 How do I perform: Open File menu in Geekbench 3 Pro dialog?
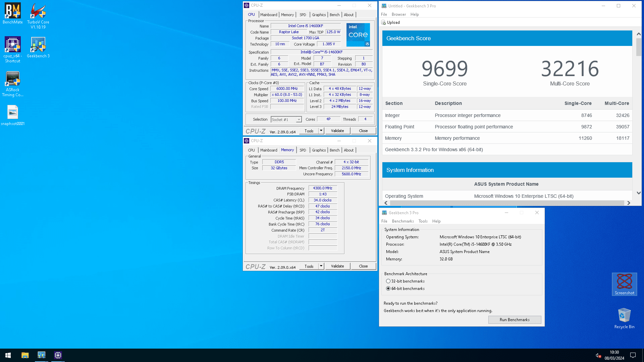point(384,221)
